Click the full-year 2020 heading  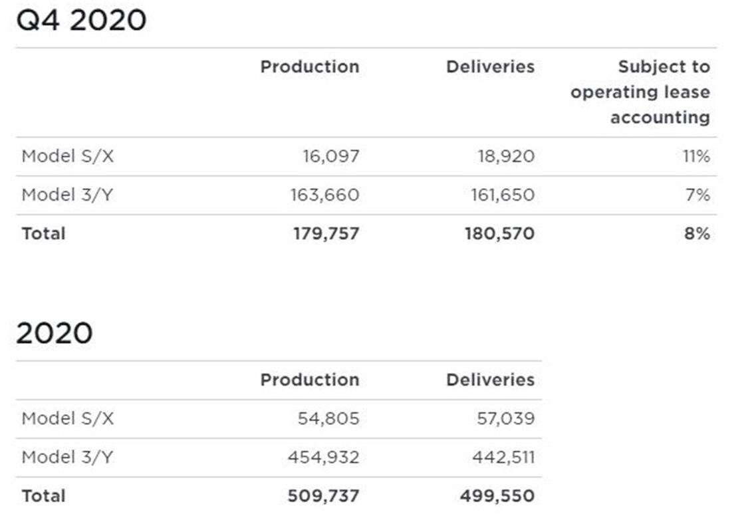pos(55,332)
